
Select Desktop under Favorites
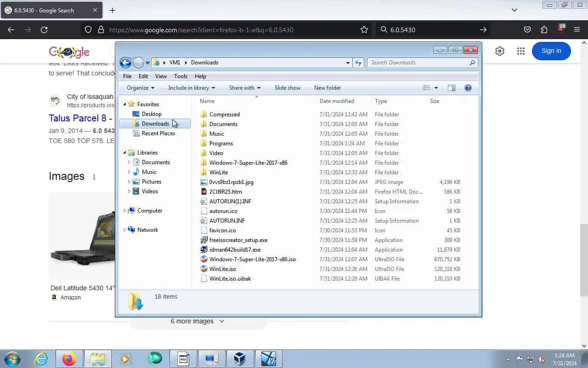pyautogui.click(x=152, y=114)
